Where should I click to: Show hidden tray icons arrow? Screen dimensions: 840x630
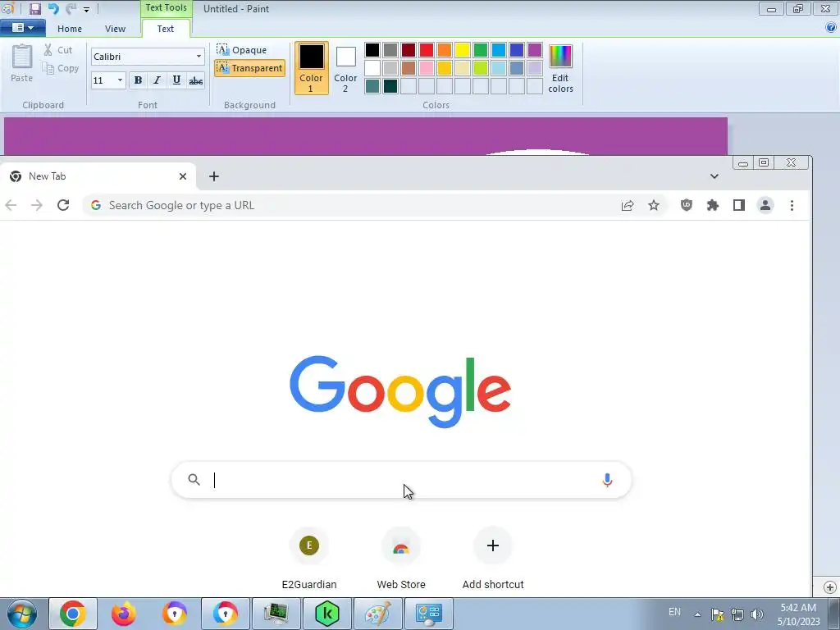pos(697,614)
